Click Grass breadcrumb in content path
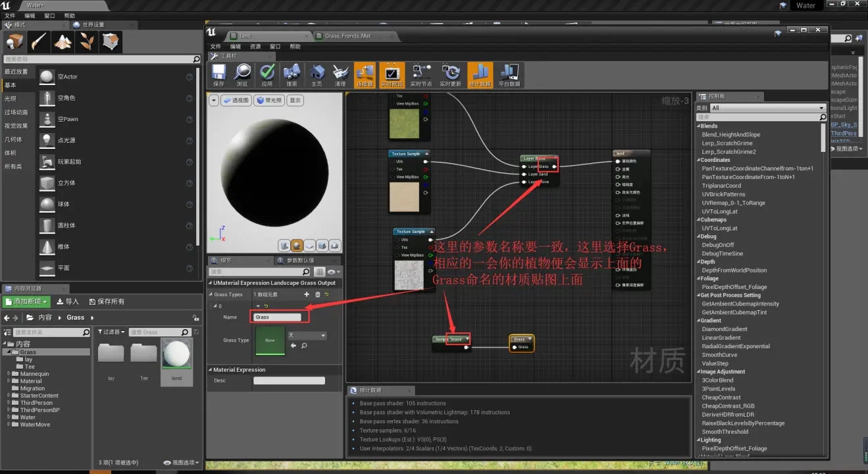Viewport: 868px width, 474px height. pos(76,317)
